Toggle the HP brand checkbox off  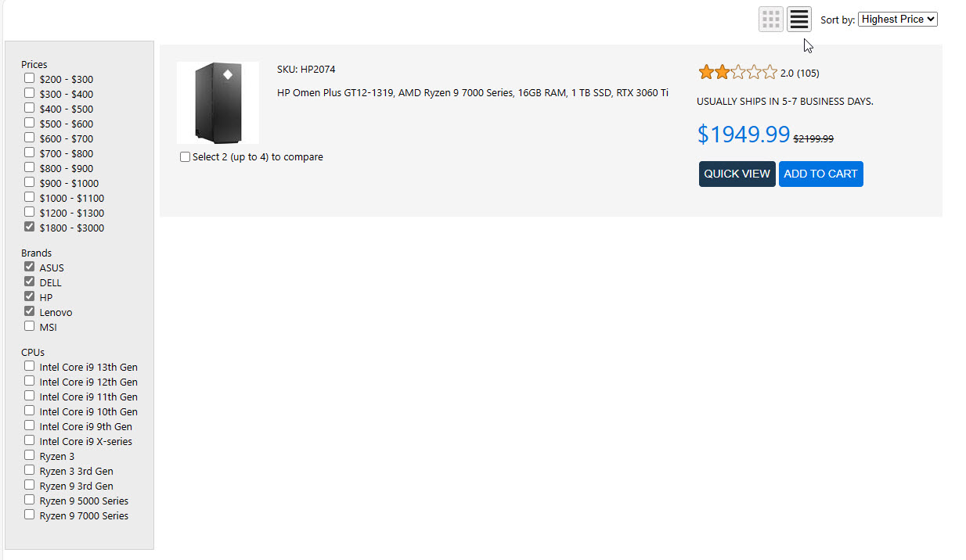30,296
